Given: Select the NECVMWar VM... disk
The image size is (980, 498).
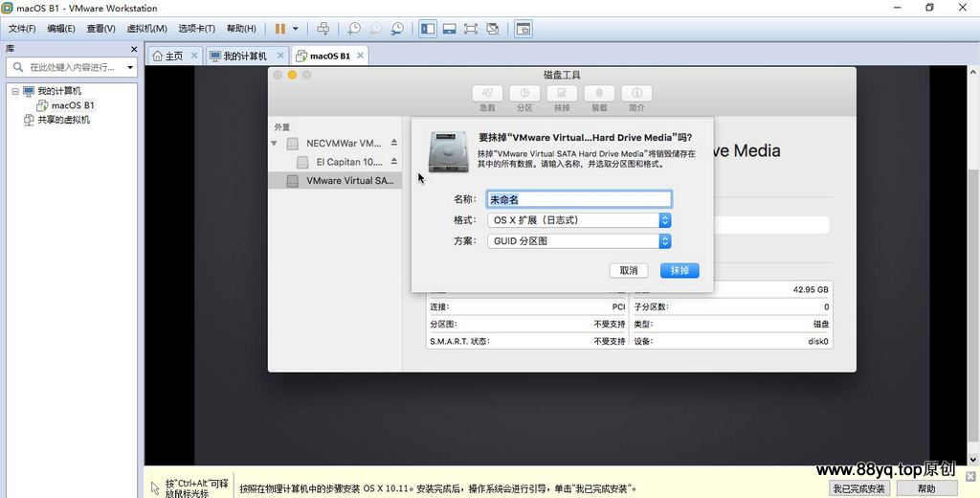Looking at the screenshot, I should (344, 144).
